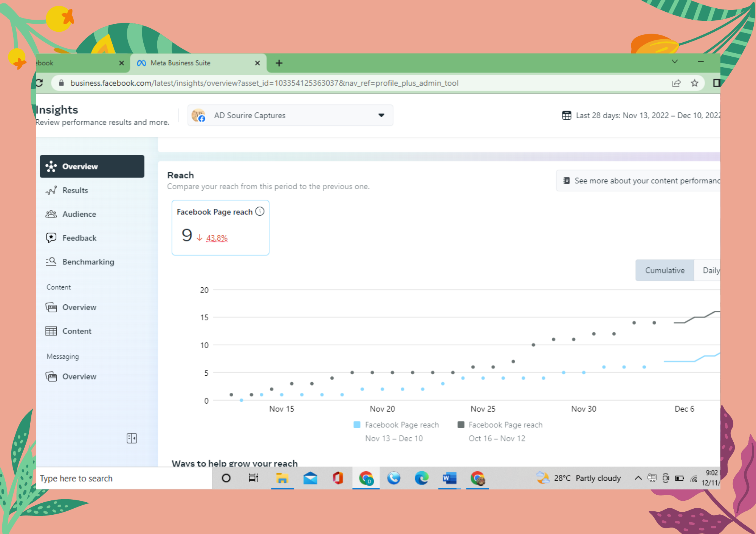The image size is (756, 534).
Task: Click the calendar icon beside date range
Action: [x=567, y=115]
